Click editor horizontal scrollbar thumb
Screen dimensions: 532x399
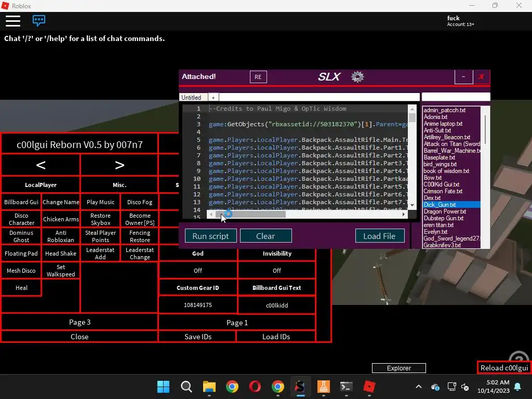(251, 215)
